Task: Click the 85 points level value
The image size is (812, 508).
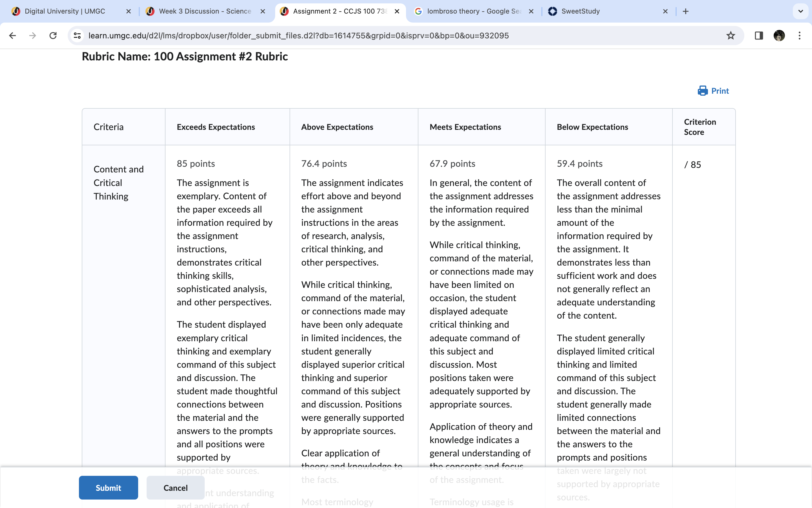Action: tap(196, 164)
